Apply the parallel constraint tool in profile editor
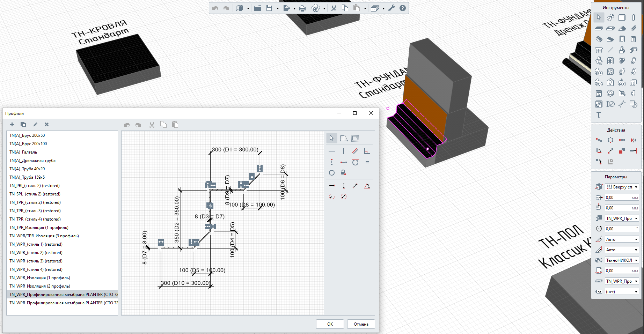 tap(355, 151)
